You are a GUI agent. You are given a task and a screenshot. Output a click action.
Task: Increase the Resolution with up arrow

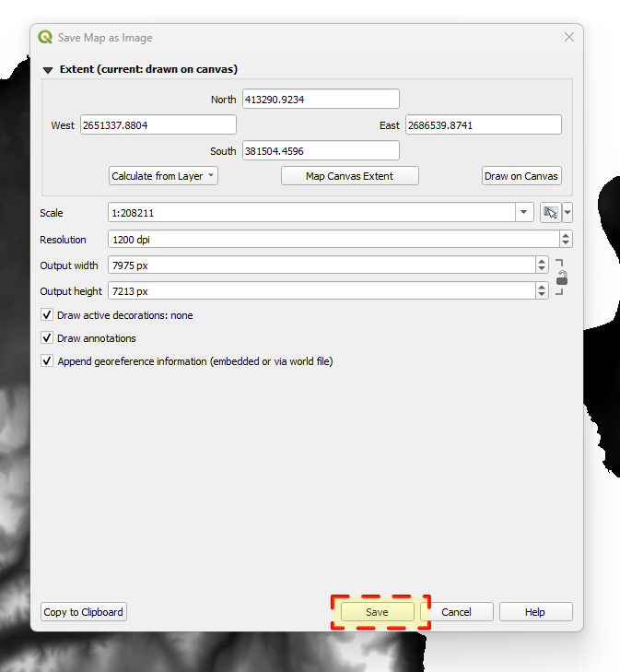(x=566, y=235)
